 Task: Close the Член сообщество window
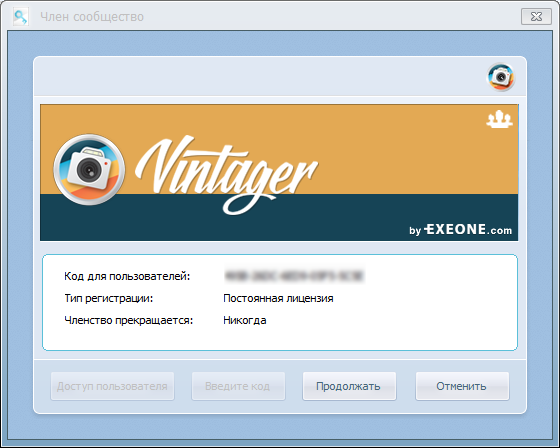click(536, 16)
